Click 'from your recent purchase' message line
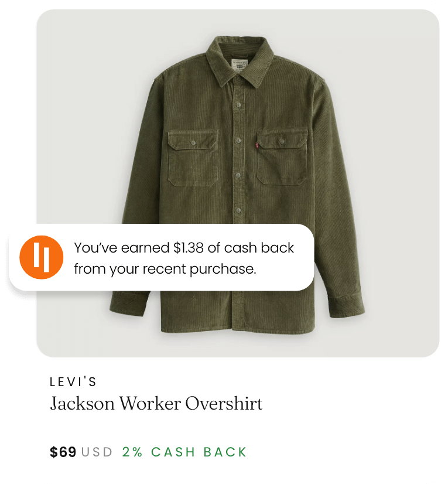 [165, 269]
